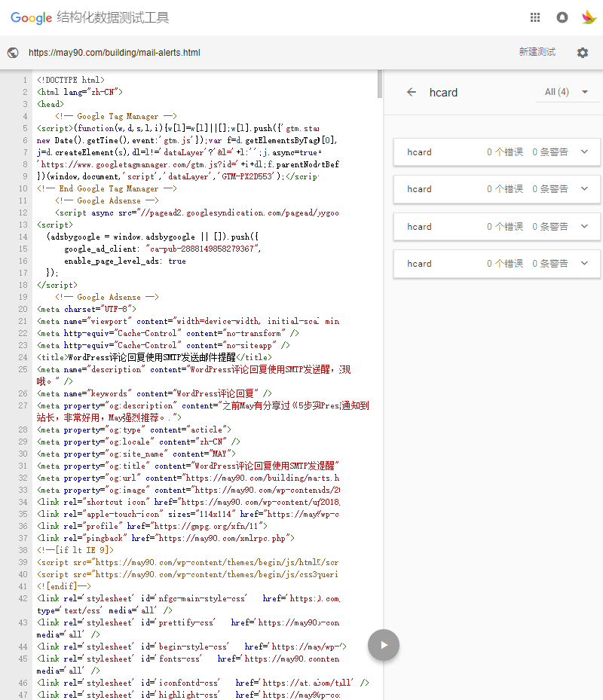Image resolution: width=603 pixels, height=700 pixels.
Task: Click the tested URL may90.com address
Action: pos(115,53)
